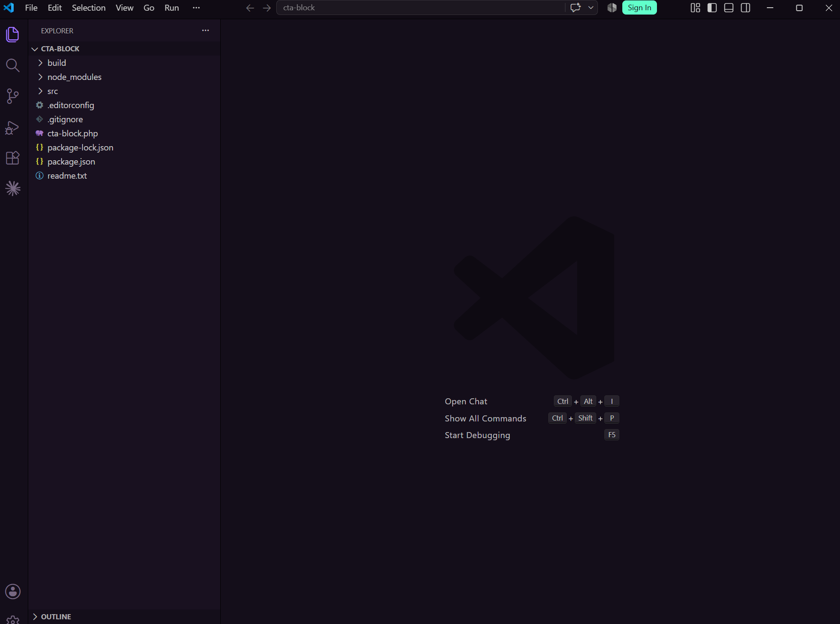Open the .editorconfig file
This screenshot has height=624, width=840.
pos(124,105)
